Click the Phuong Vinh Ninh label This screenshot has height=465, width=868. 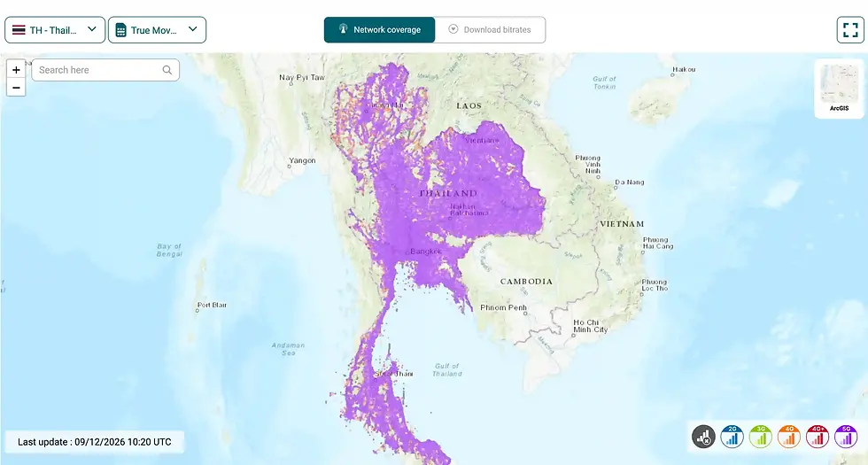coord(587,165)
